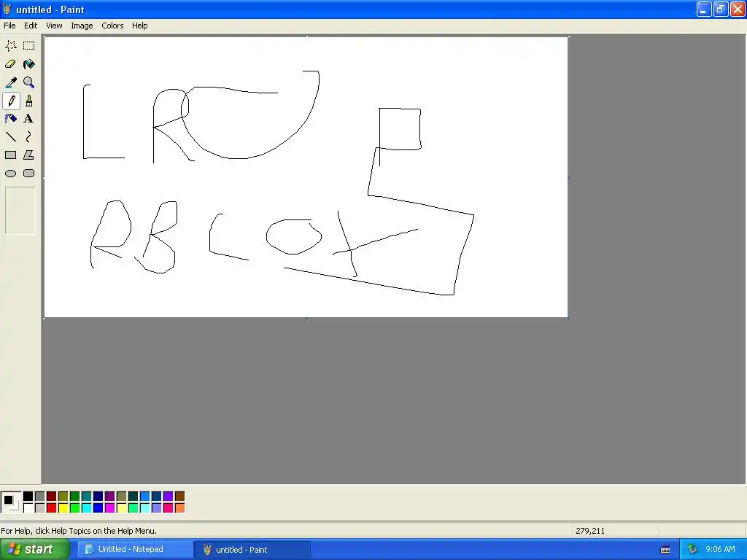Pick the bright yellow color swatch
Image resolution: width=747 pixels, height=560 pixels.
63,508
